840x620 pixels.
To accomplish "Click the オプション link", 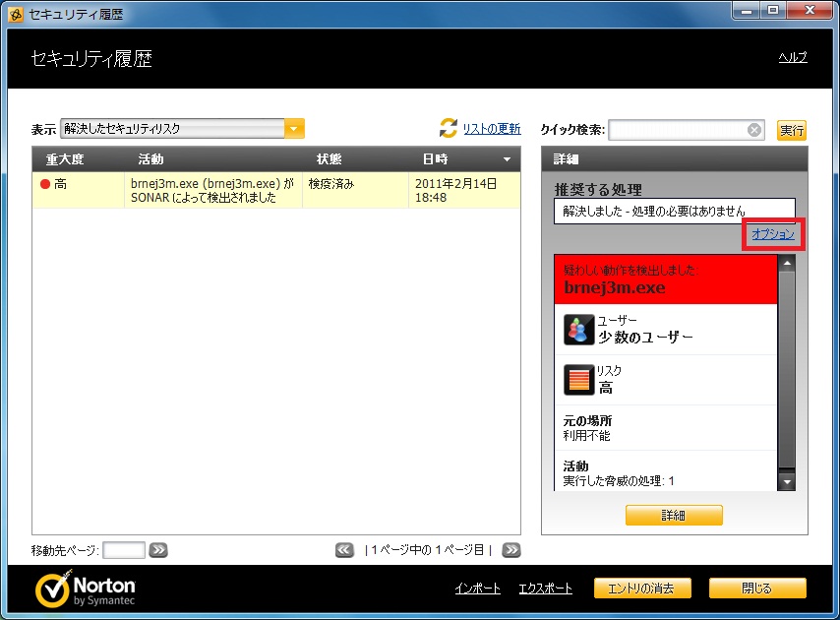I will 773,233.
